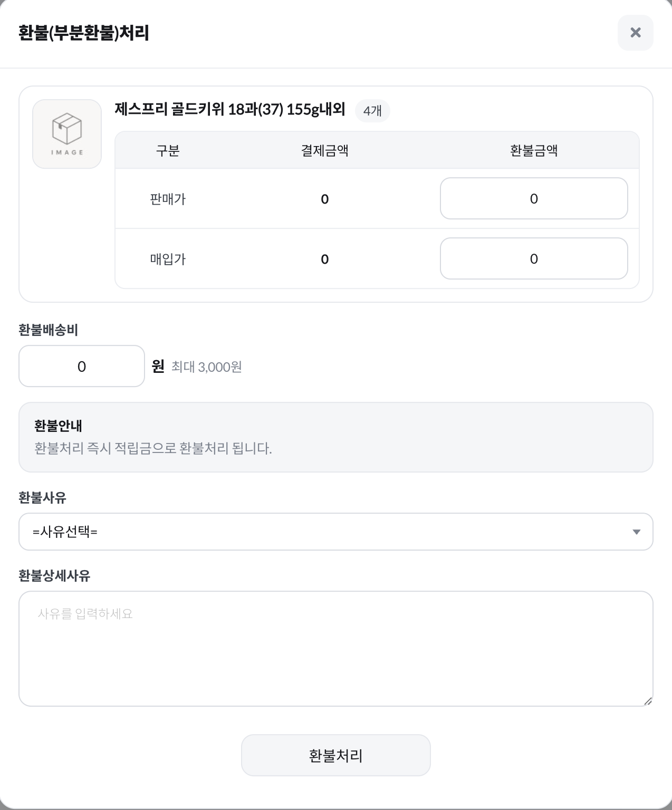
Task: Click the 구분 column header
Action: (168, 151)
